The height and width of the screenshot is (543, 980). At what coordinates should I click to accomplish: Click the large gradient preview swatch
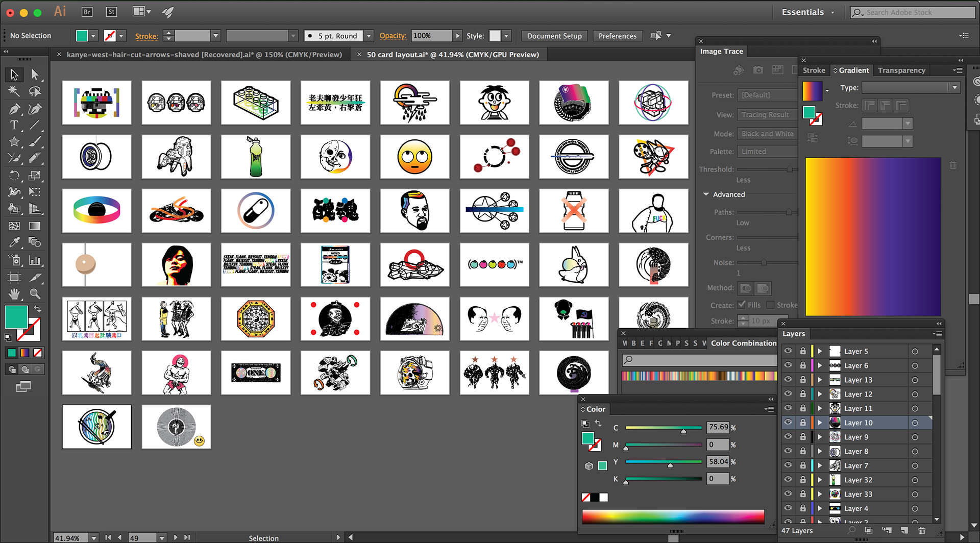coord(873,237)
